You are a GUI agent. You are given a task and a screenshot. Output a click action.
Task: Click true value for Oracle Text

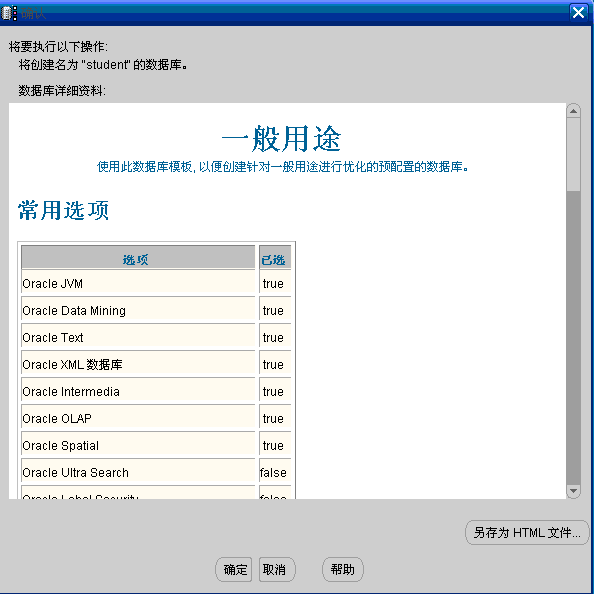(273, 337)
